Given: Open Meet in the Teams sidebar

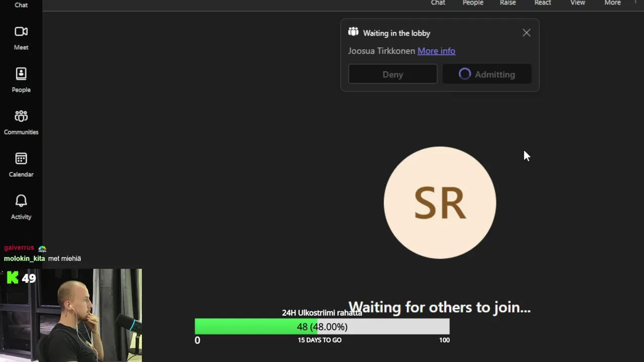Looking at the screenshot, I should (21, 38).
